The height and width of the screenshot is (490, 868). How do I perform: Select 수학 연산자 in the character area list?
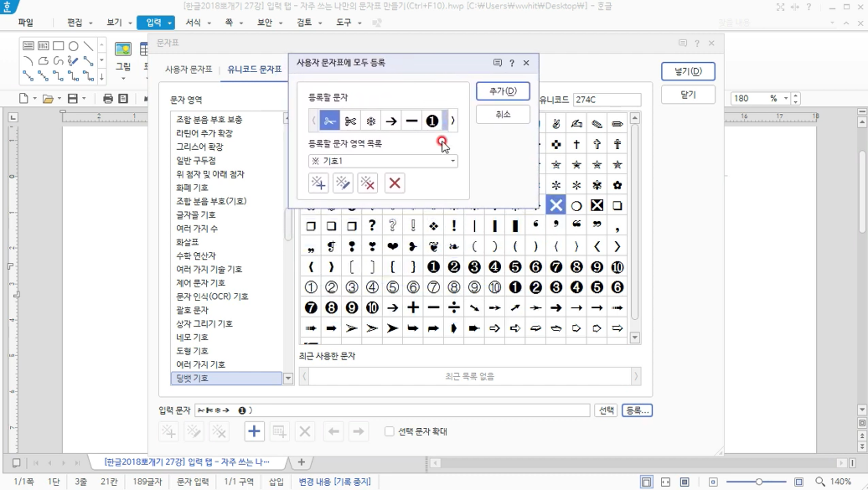coord(196,255)
